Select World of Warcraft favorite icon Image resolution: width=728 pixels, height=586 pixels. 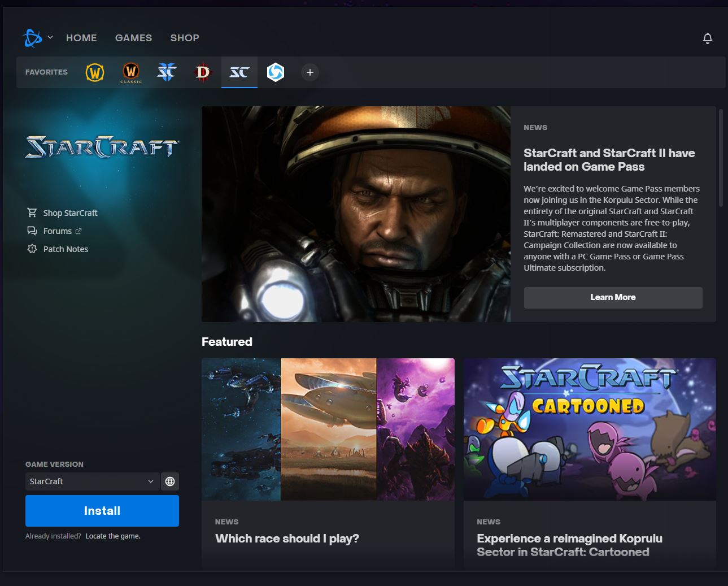pyautogui.click(x=95, y=72)
